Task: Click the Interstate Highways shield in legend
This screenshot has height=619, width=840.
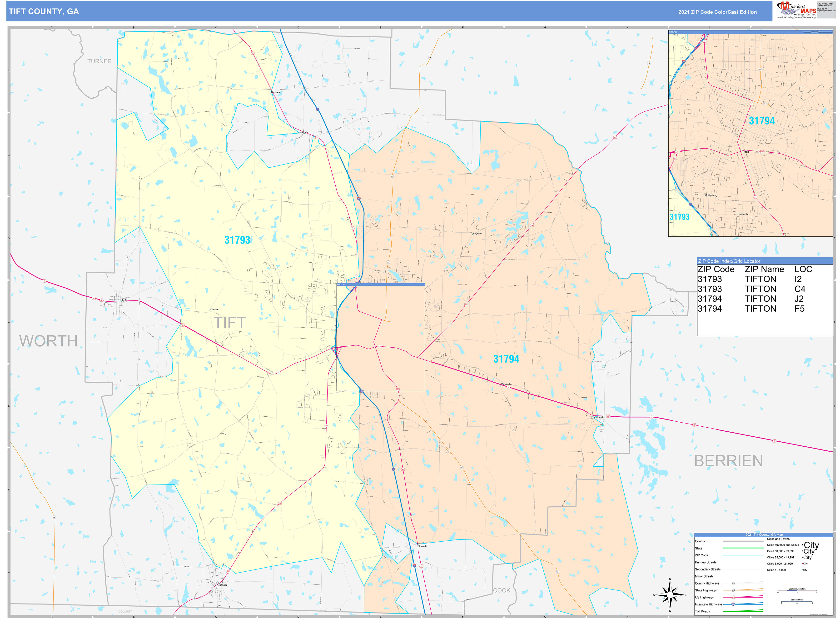Action: [x=733, y=604]
